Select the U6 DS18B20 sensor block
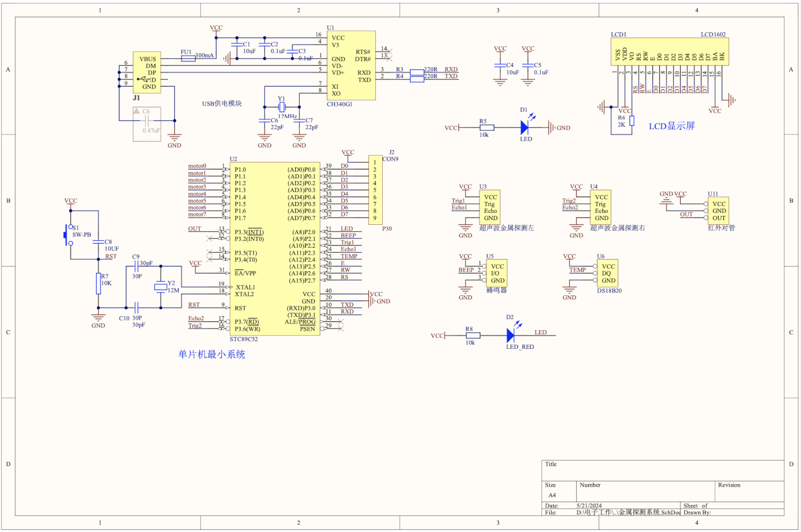The width and height of the screenshot is (801, 532). coord(608,273)
